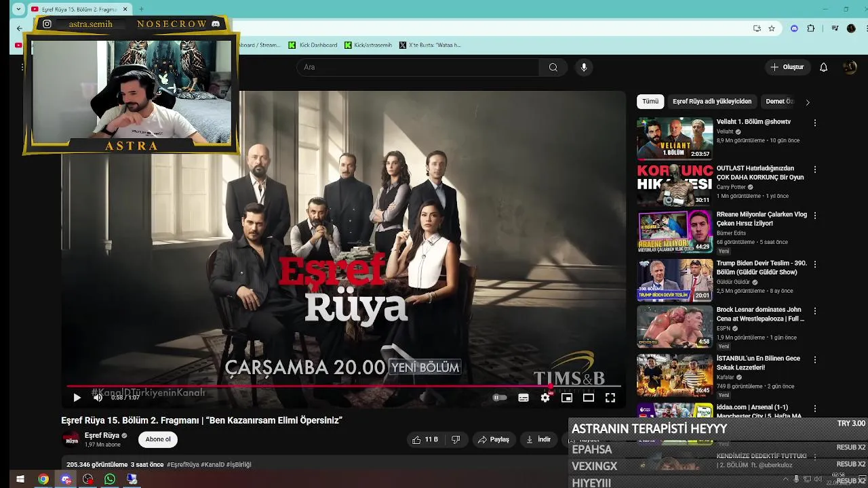Open WhatsApp from the taskbar
This screenshot has width=868, height=488.
point(110,479)
